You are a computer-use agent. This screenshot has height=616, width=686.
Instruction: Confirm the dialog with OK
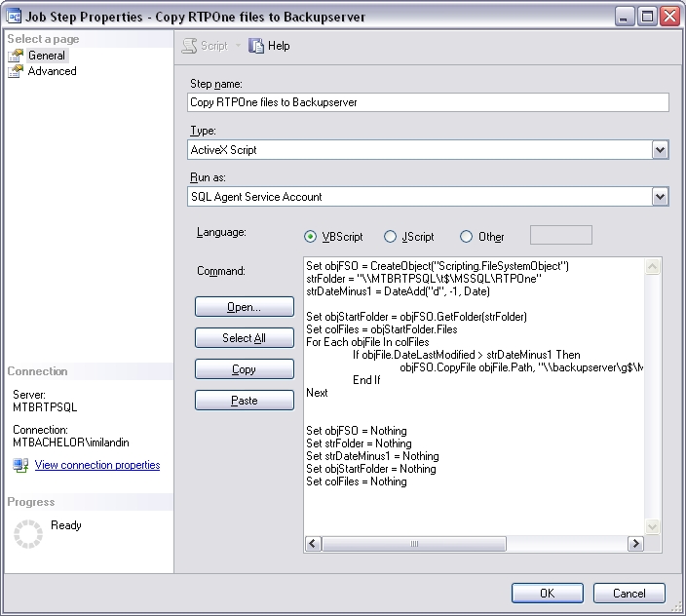(x=547, y=593)
